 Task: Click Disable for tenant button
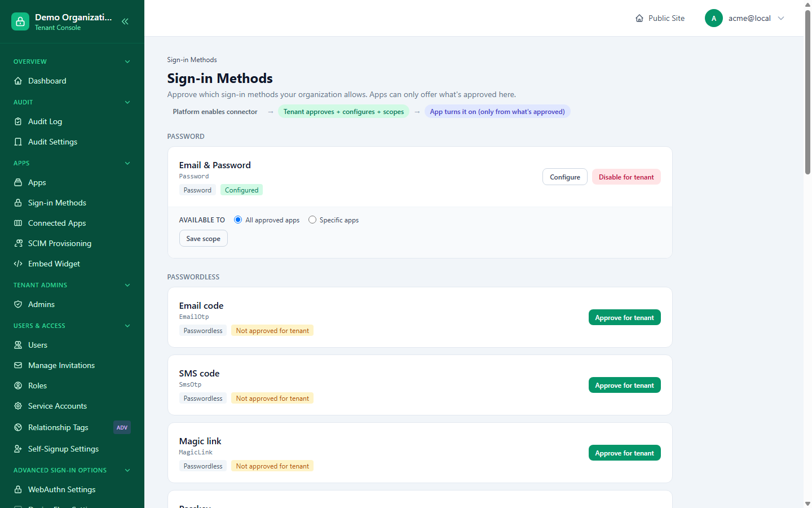pos(626,177)
